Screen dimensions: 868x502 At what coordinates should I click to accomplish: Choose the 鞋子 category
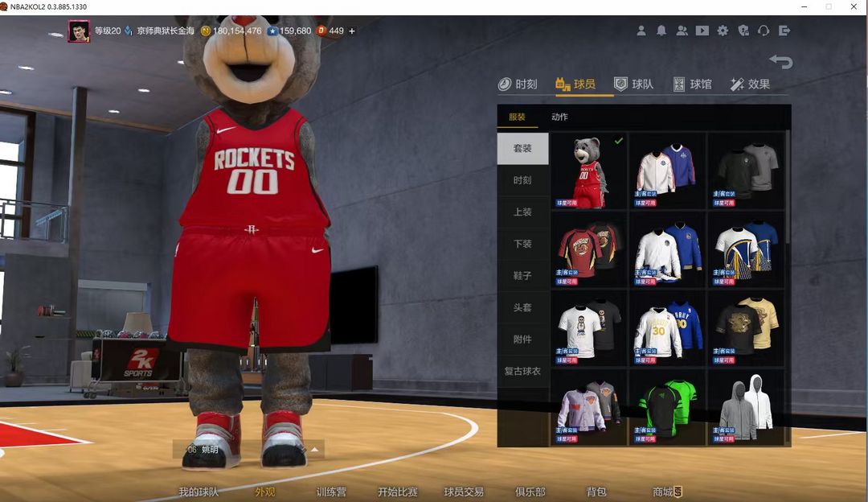[x=522, y=275]
